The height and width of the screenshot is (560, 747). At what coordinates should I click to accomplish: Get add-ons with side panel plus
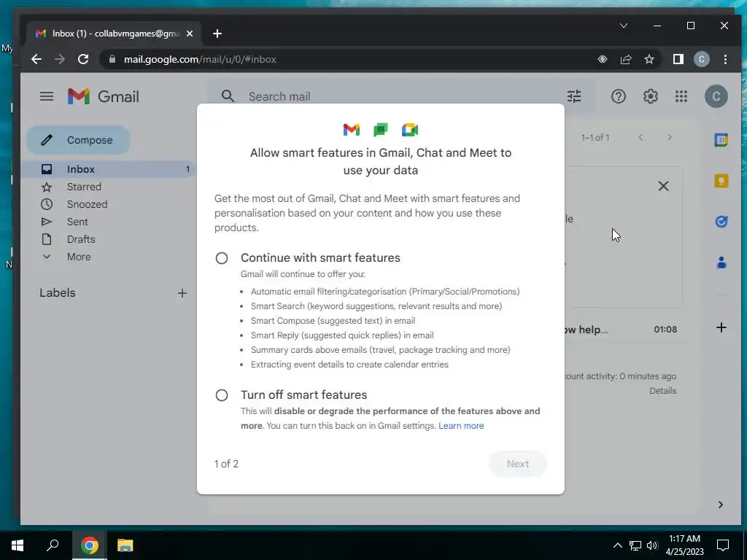click(x=721, y=327)
